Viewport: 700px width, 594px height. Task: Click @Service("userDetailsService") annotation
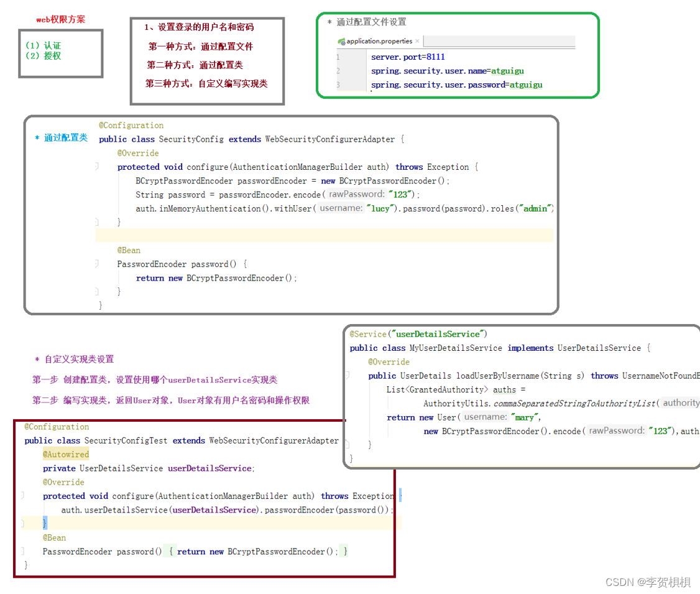pos(418,334)
